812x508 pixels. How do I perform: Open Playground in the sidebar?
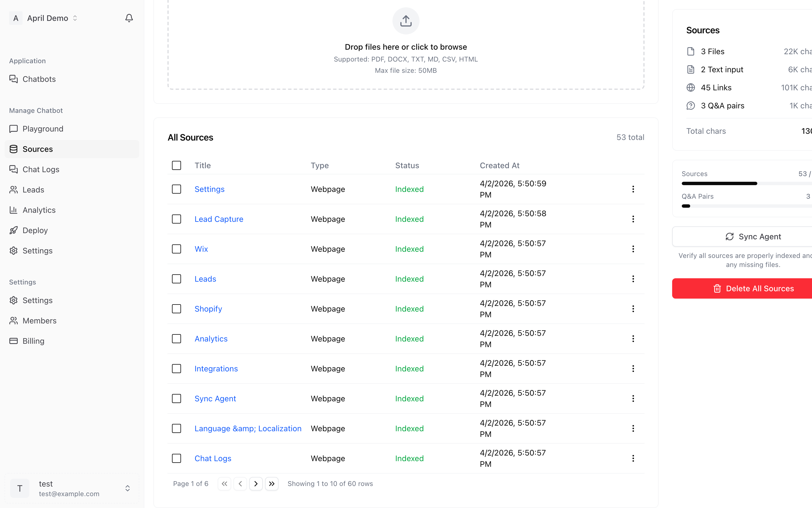pos(72,129)
